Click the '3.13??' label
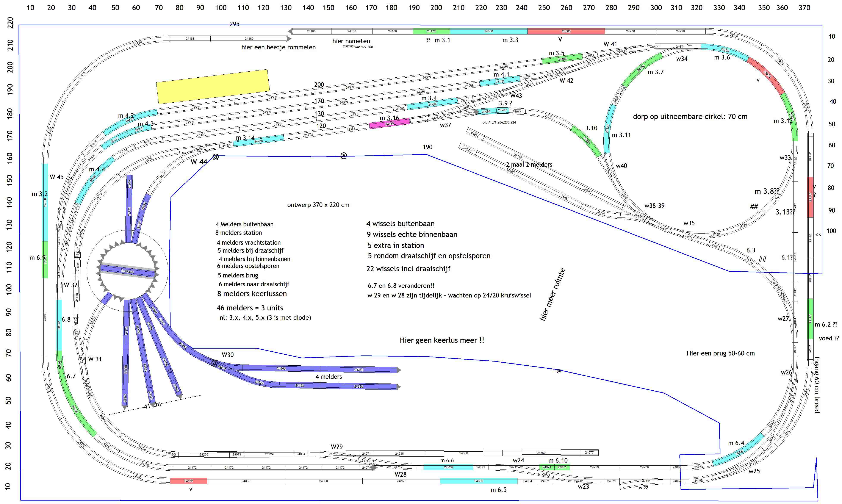 785,212
